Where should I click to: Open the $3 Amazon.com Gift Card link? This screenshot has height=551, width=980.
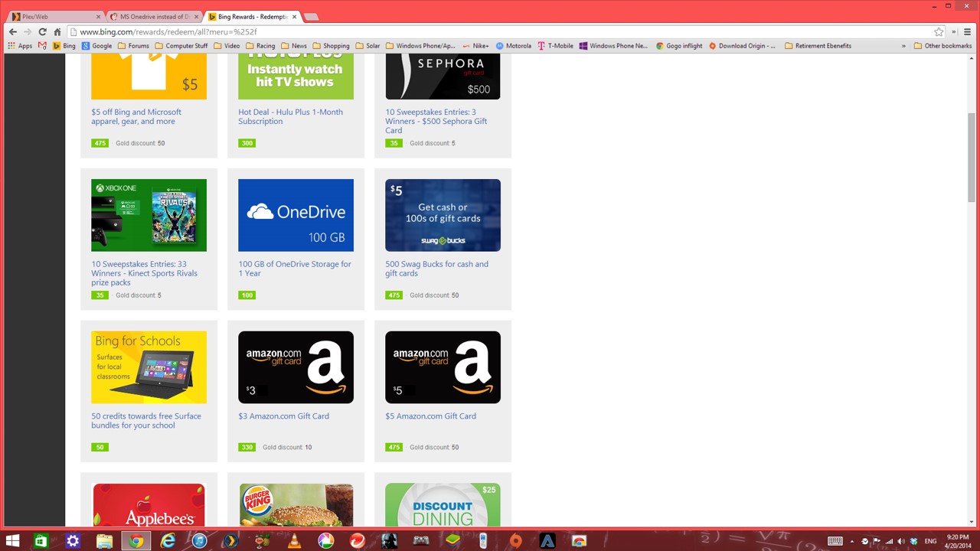point(283,416)
